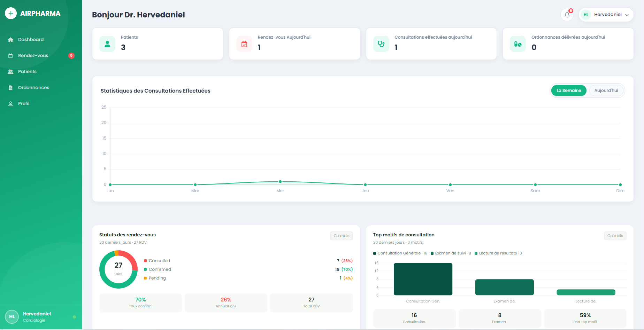
Task: Open Rendez-vous menu item
Action: (41, 56)
